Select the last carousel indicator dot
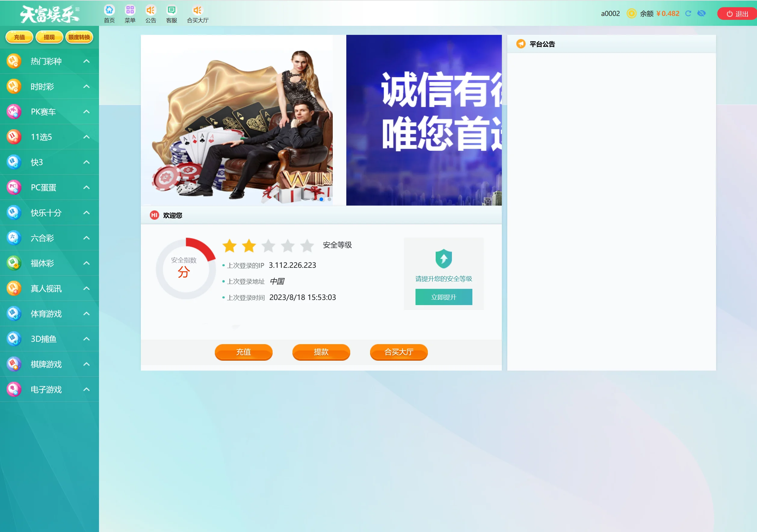The width and height of the screenshot is (757, 532). (x=329, y=199)
